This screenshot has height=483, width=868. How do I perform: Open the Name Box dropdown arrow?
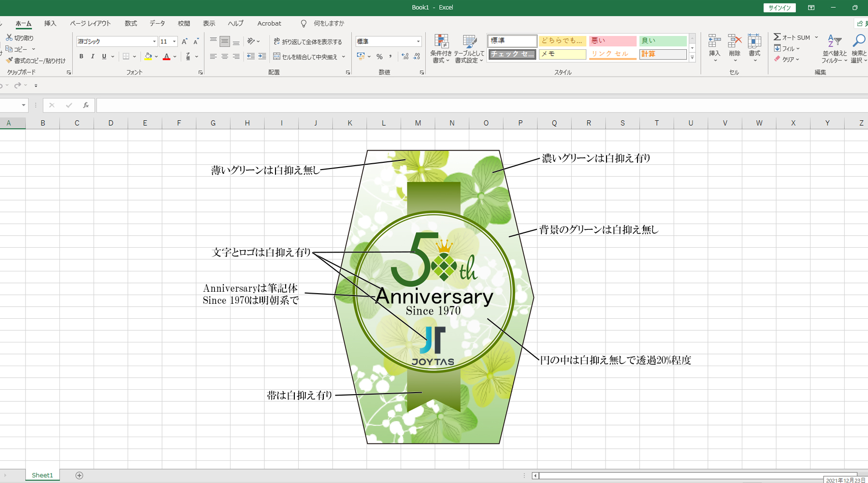23,105
